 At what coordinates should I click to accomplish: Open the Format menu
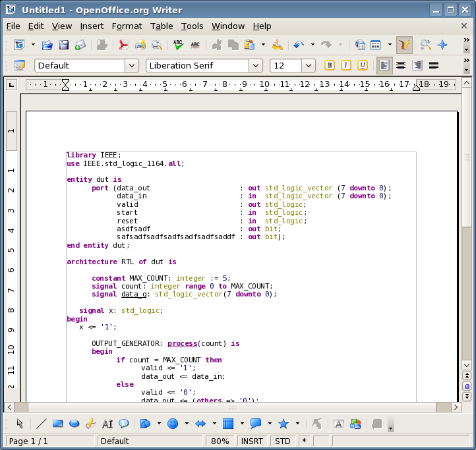pyautogui.click(x=127, y=26)
